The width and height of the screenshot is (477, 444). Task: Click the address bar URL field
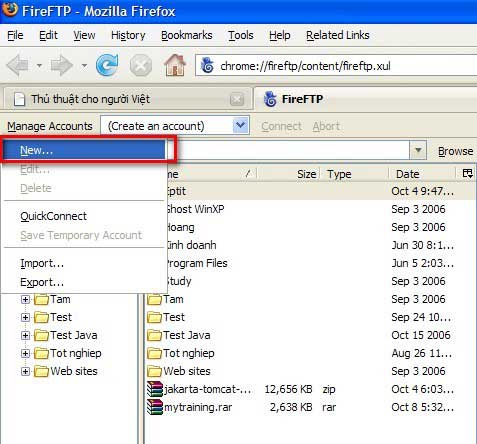pyautogui.click(x=336, y=66)
